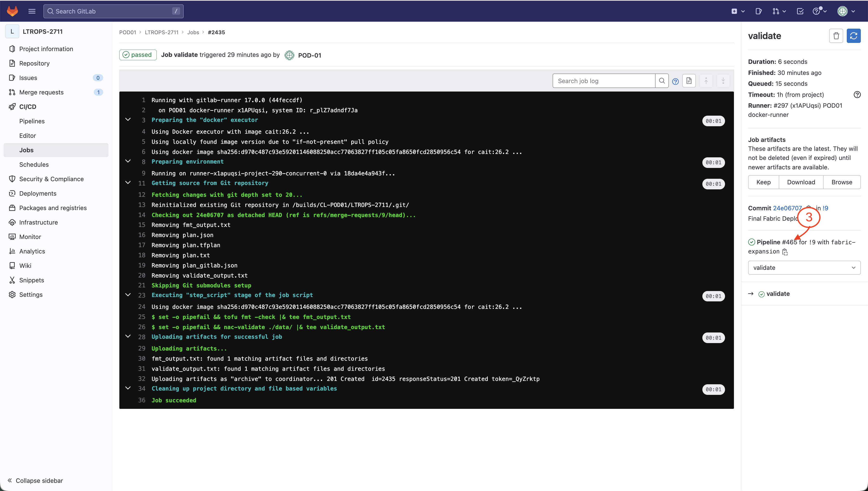This screenshot has height=491, width=868.
Task: Open timeout help question icon
Action: click(857, 95)
